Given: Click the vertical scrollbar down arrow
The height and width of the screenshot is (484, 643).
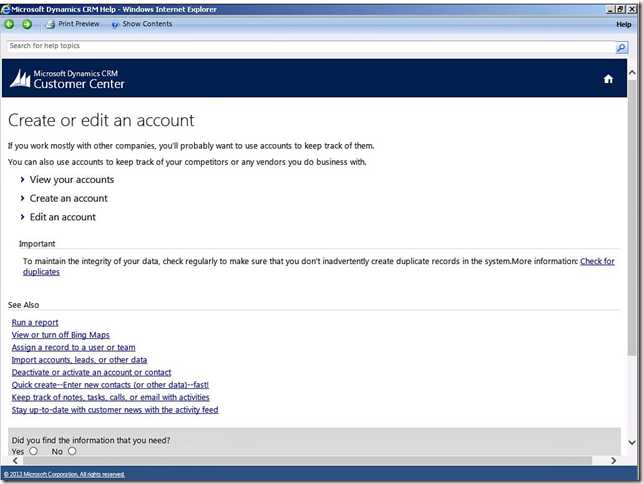Looking at the screenshot, I should coord(632,442).
